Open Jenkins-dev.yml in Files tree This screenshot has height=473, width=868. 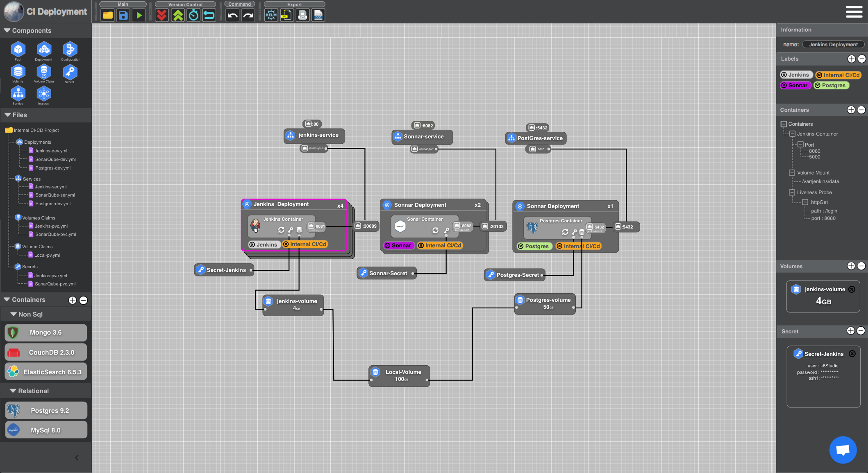(x=51, y=151)
